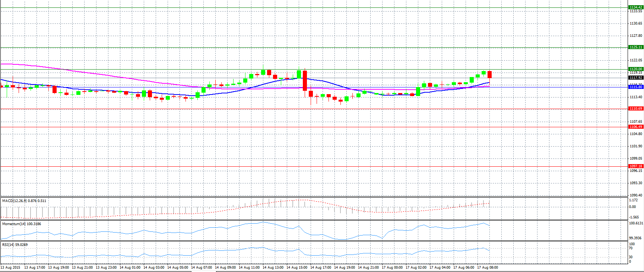
Task: Click the large red candlestick after 14 Aug 15:00
Action: pos(305,81)
